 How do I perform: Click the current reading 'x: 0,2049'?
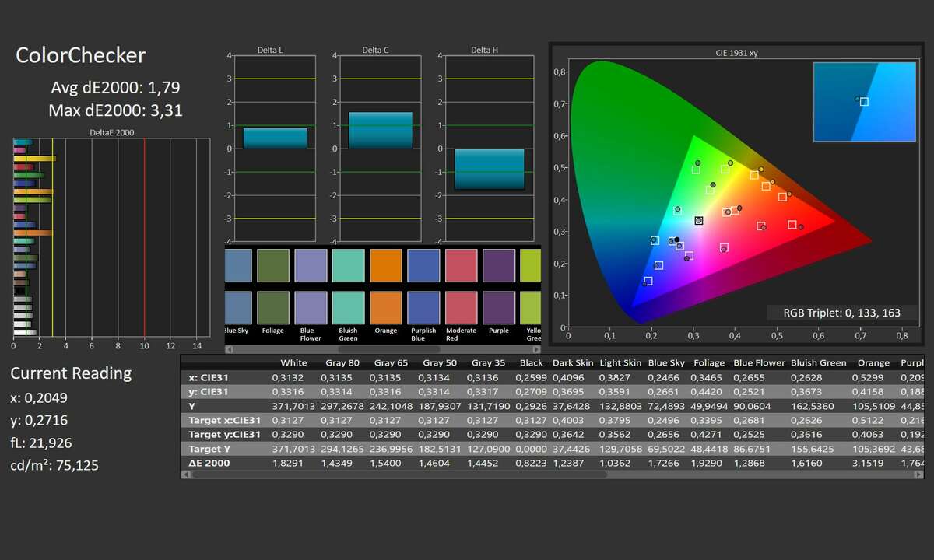tap(39, 397)
